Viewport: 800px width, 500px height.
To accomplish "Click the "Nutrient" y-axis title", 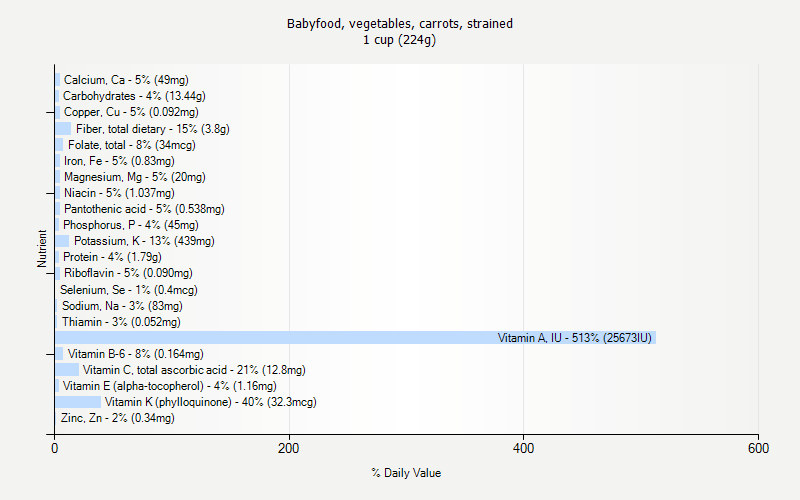I will click(42, 248).
